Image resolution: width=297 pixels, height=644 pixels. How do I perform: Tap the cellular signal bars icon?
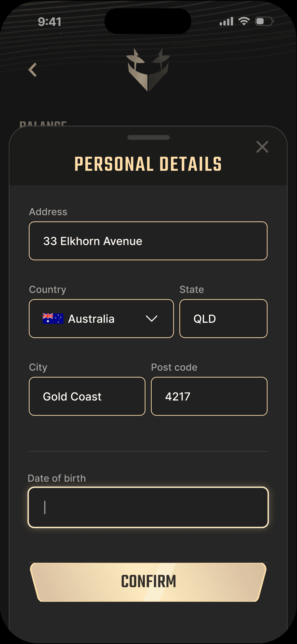tap(226, 21)
